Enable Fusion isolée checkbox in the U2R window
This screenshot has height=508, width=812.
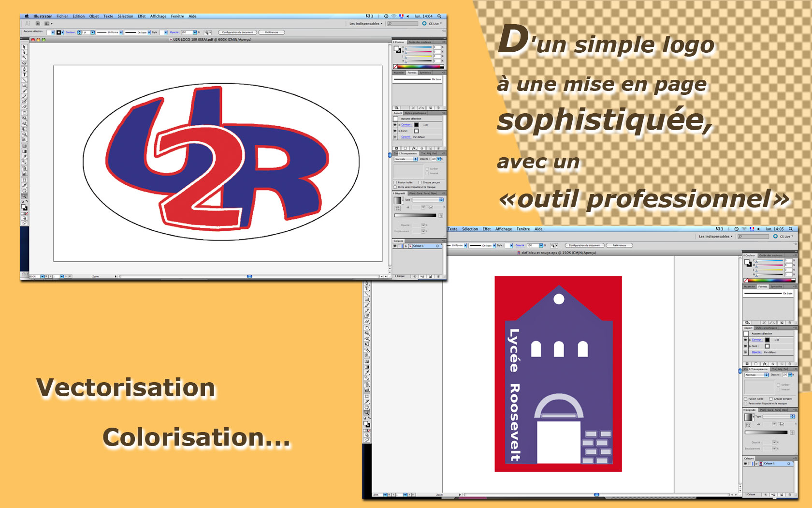(x=395, y=182)
